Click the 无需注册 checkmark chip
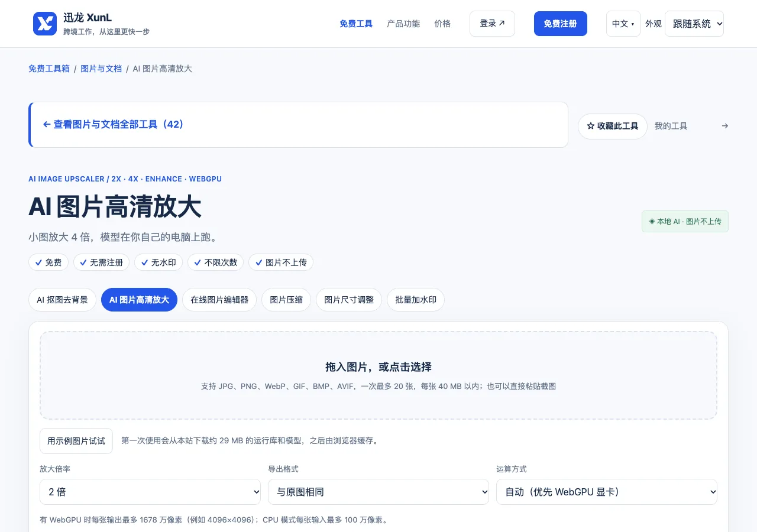 click(101, 262)
